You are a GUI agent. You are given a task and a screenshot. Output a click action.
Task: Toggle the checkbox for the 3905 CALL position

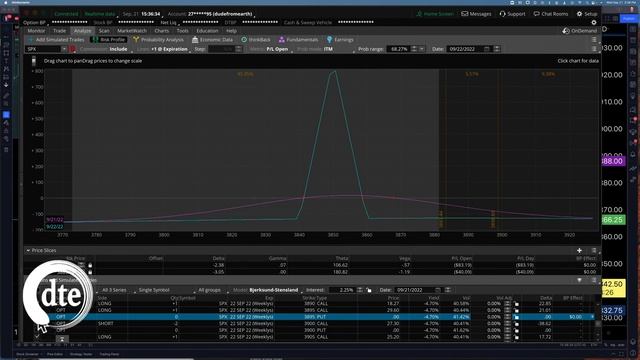pos(37,337)
